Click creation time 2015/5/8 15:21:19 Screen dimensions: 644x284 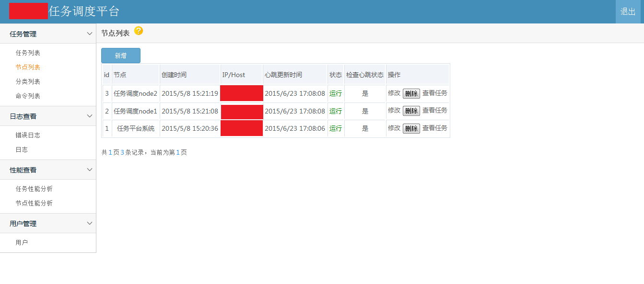point(190,93)
